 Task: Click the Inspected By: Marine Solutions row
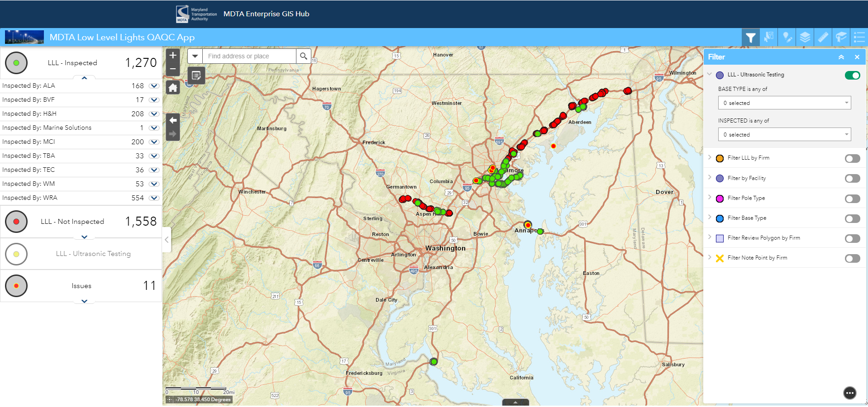(x=81, y=128)
